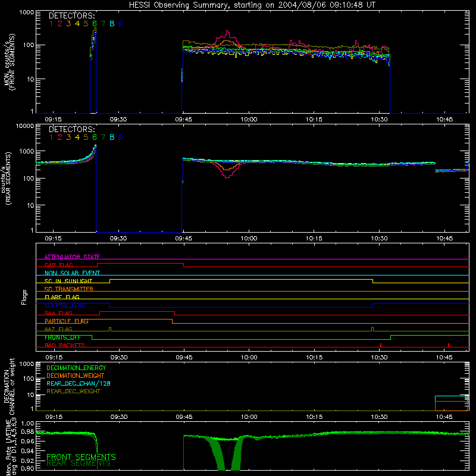The width and height of the screenshot is (476, 476).
Task: Select red detector 1 in front segments legend
Action: coord(51,24)
